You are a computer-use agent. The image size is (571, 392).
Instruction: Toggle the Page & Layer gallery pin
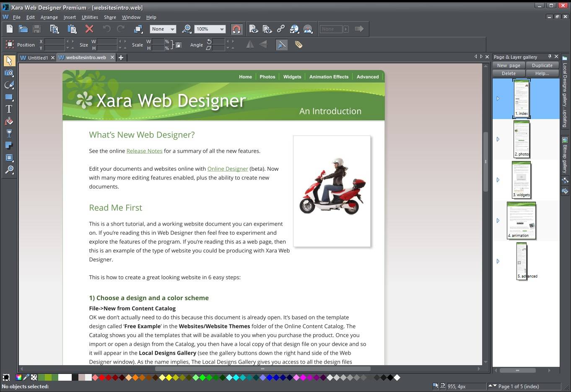[x=550, y=57]
